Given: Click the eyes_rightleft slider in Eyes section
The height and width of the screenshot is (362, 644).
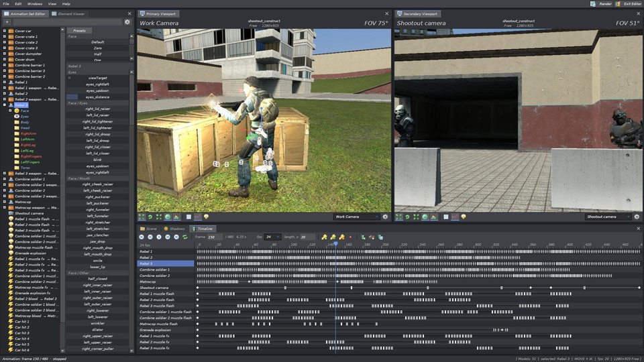Looking at the screenshot, I should [x=98, y=84].
